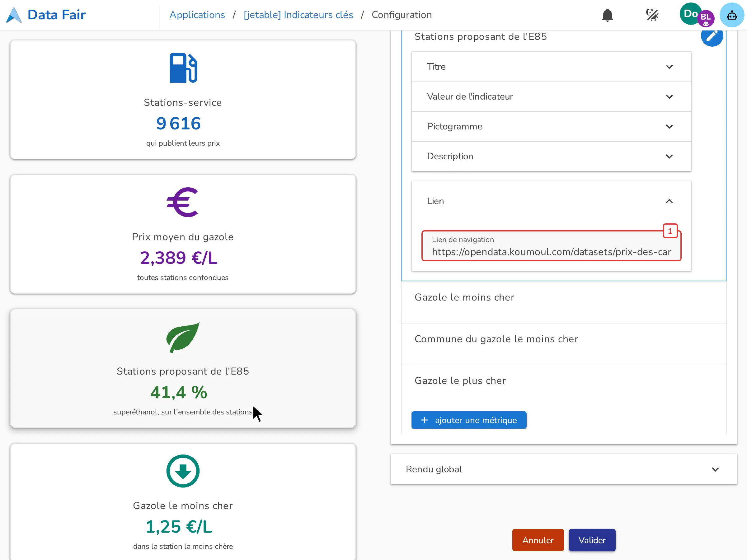Select Commune du gazole le moins cher row
Image resolution: width=747 pixels, height=560 pixels.
point(564,344)
